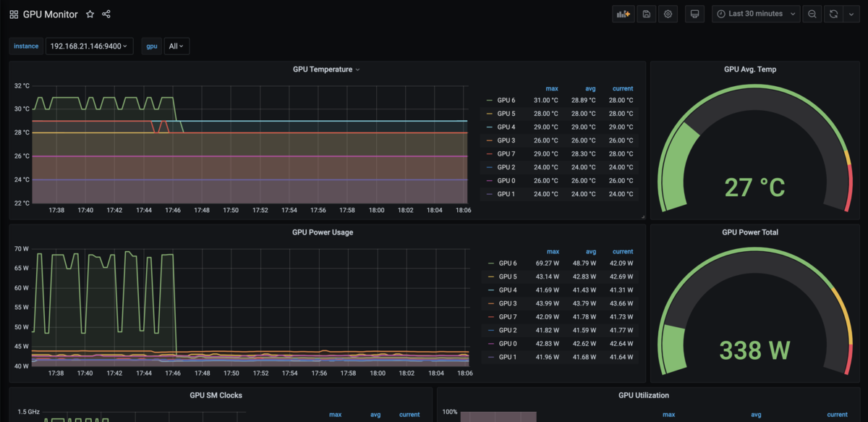Open the Last 30 minutes time picker
Screen dimensions: 868x422
pos(756,14)
